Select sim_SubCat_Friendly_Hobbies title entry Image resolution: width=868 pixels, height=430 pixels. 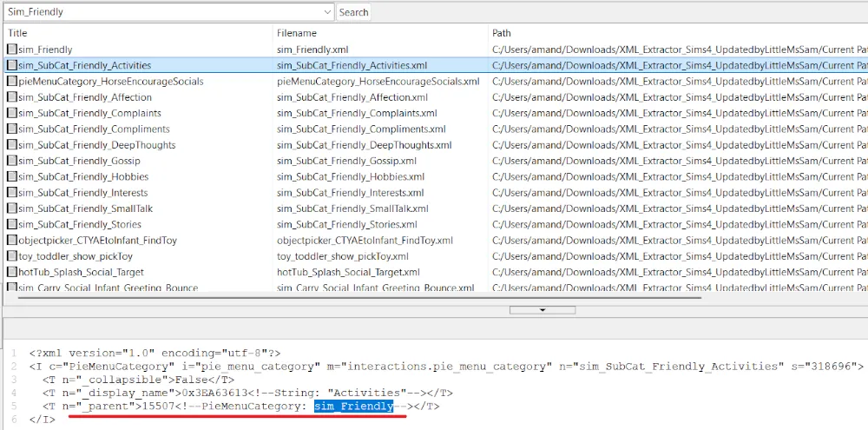[x=83, y=176]
